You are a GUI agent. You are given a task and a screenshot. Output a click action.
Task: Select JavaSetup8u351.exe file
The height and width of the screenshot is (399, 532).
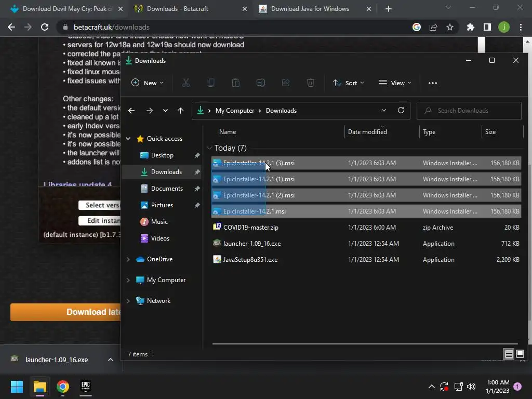pyautogui.click(x=366, y=260)
